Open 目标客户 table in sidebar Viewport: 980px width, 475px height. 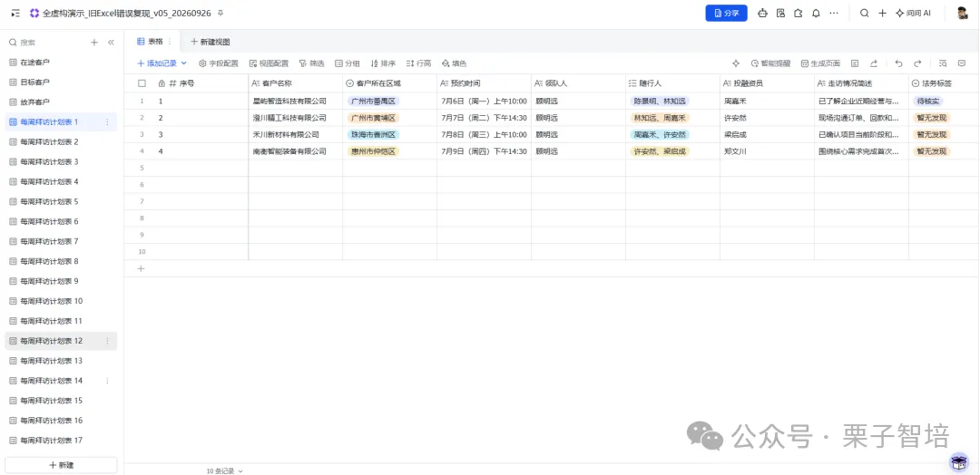point(61,82)
